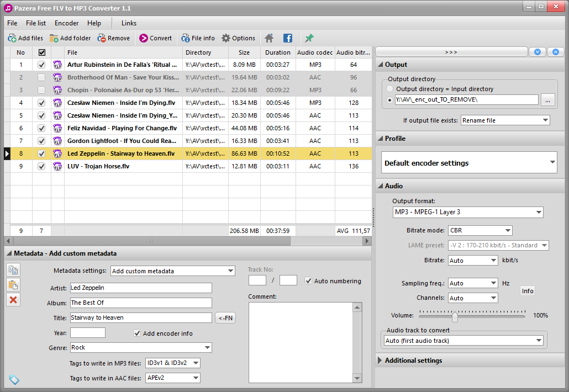Click the <-FN title from filename button
Screen dimensions: 569x392
[225, 318]
